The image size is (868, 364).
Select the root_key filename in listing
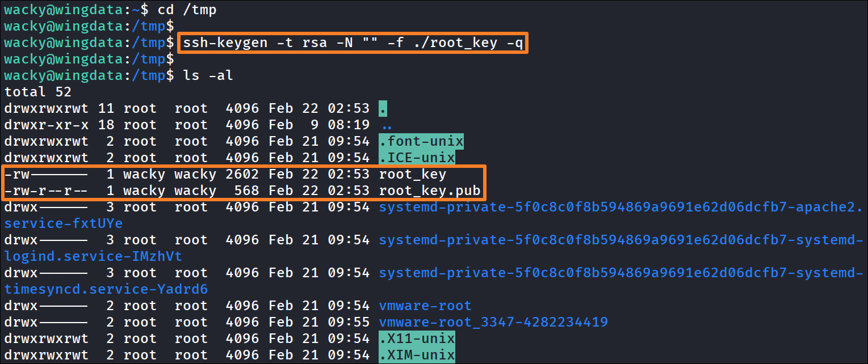coord(413,175)
